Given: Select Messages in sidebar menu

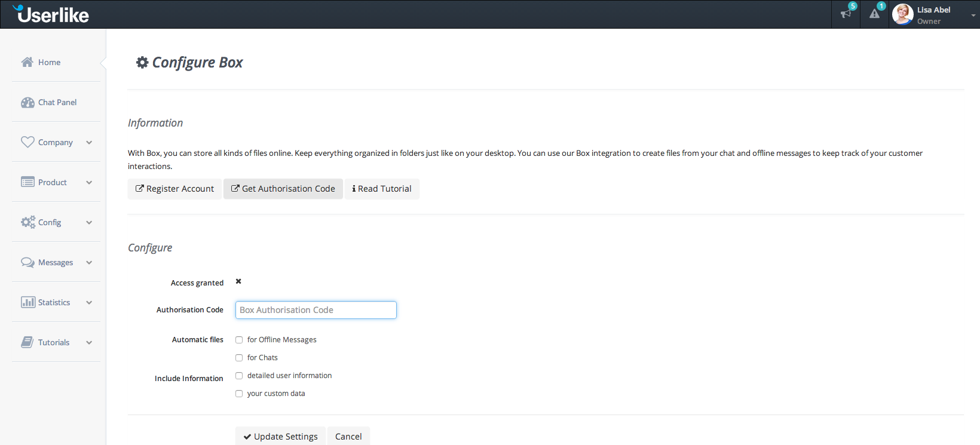Looking at the screenshot, I should pyautogui.click(x=56, y=262).
